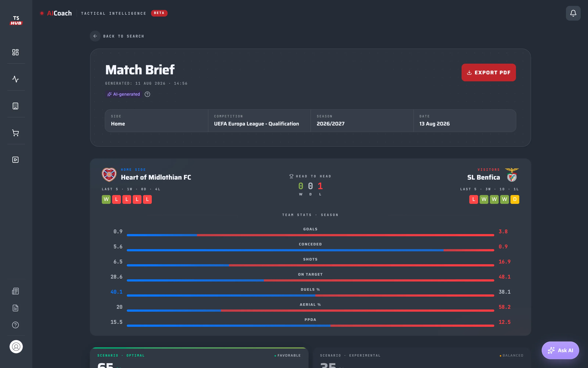Screen dimensions: 588x368
Task: Click the green W form badge for Hearts
Action: pos(106,199)
